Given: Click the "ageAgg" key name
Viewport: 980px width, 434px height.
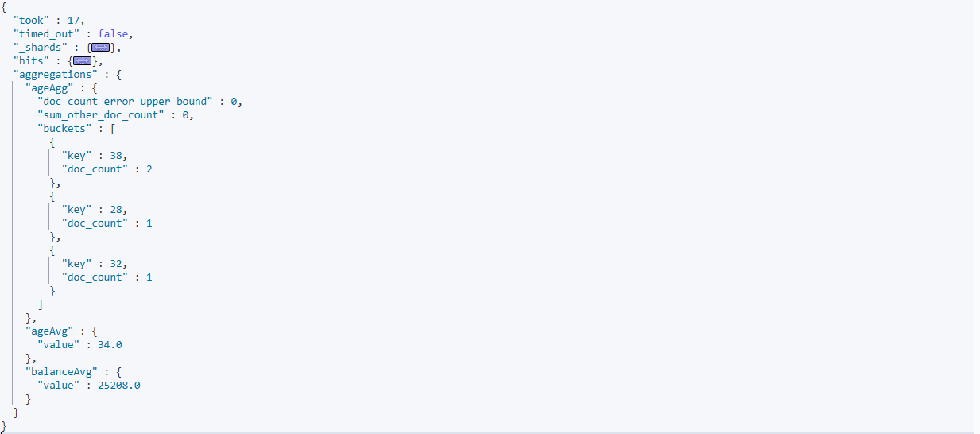Looking at the screenshot, I should [x=52, y=88].
